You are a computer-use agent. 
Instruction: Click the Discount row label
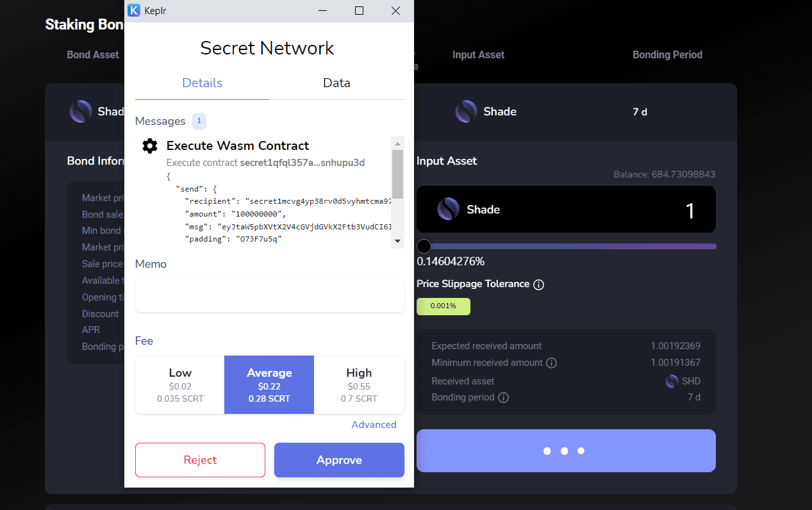coord(101,314)
